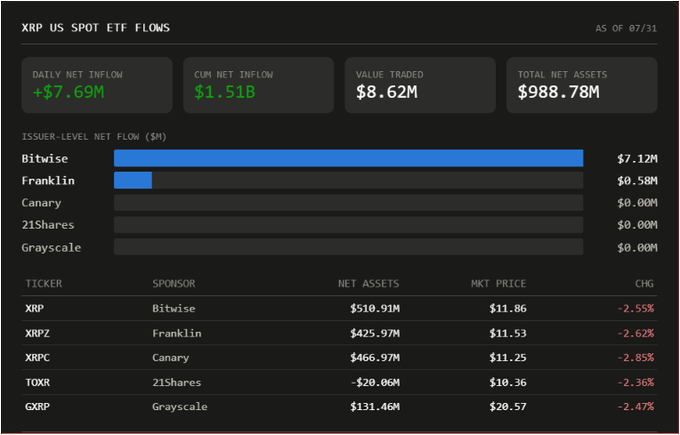680x435 pixels.
Task: Click the Franklin issuer label
Action: click(48, 180)
